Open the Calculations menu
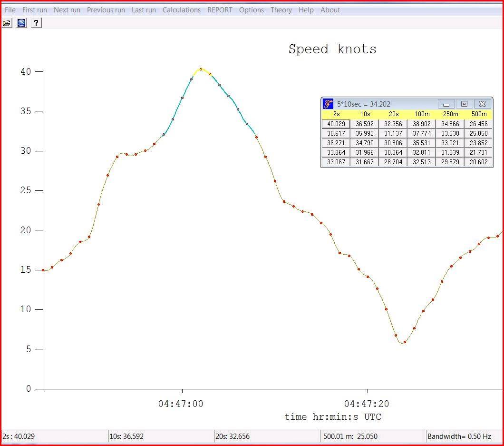The width and height of the screenshot is (504, 446). coord(182,10)
